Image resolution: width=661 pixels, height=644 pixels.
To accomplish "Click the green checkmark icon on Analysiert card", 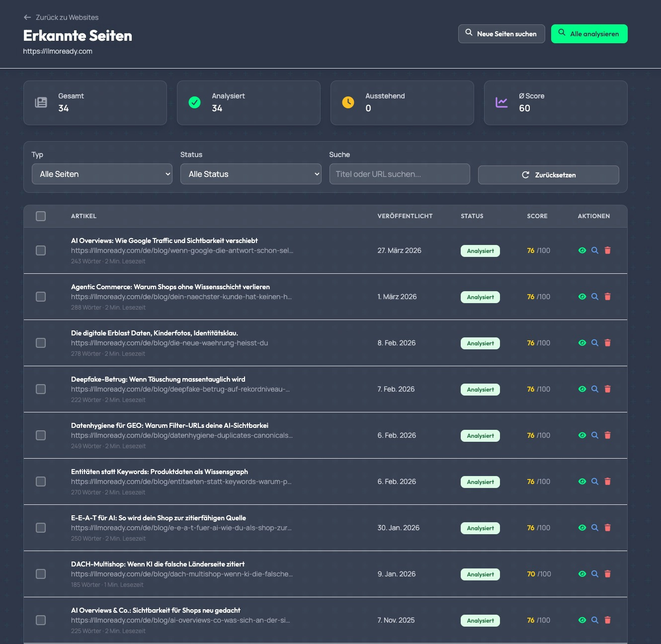I will click(x=195, y=103).
